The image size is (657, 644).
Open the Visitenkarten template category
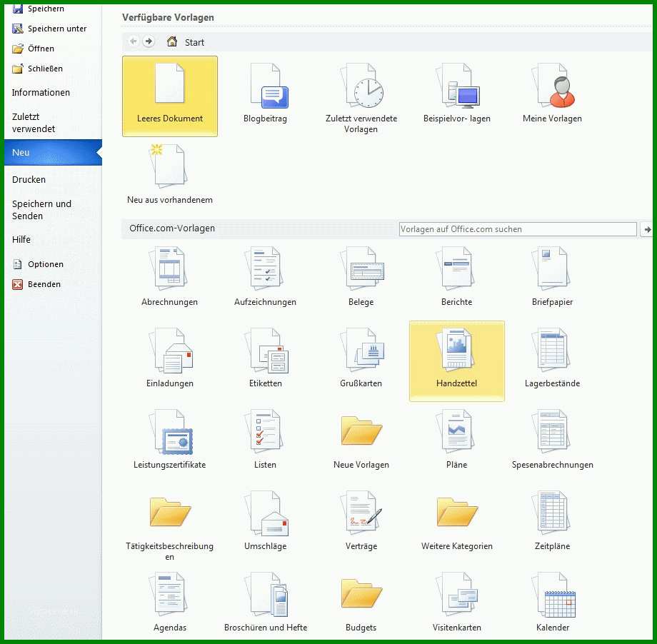click(x=457, y=603)
